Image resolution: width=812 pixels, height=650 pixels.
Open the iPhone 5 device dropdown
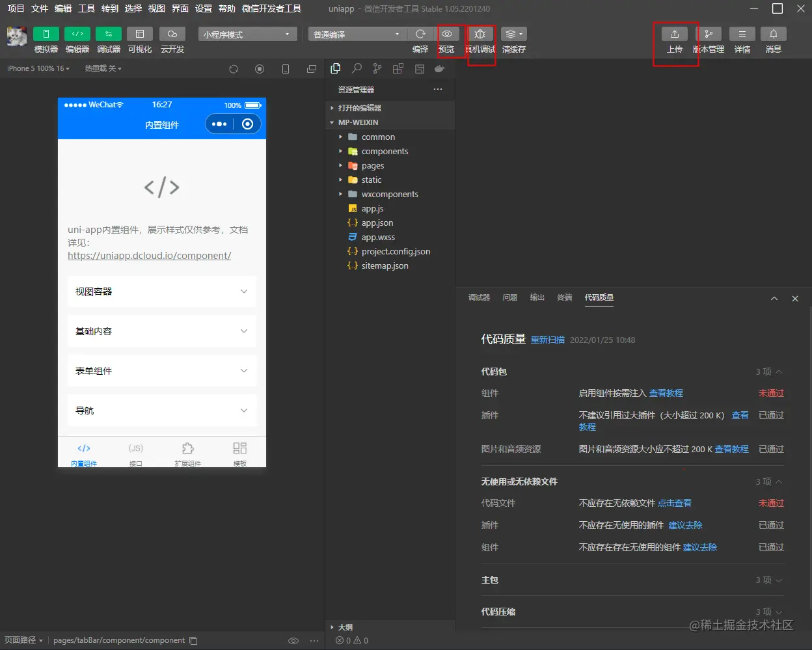tap(38, 68)
